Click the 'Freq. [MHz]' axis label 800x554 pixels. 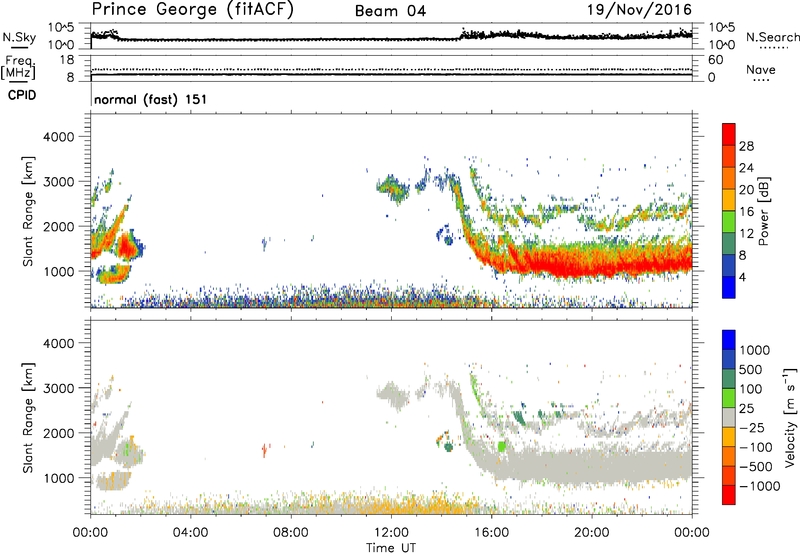(x=19, y=68)
